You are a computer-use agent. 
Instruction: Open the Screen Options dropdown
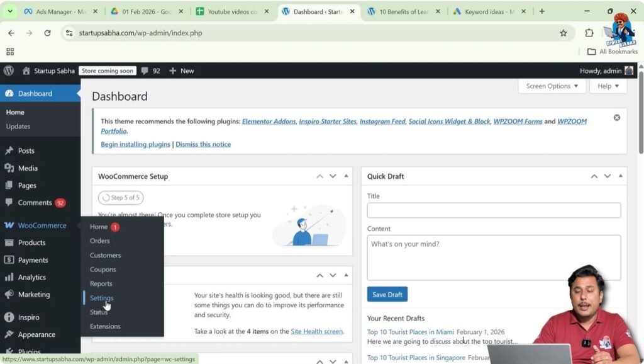point(552,86)
